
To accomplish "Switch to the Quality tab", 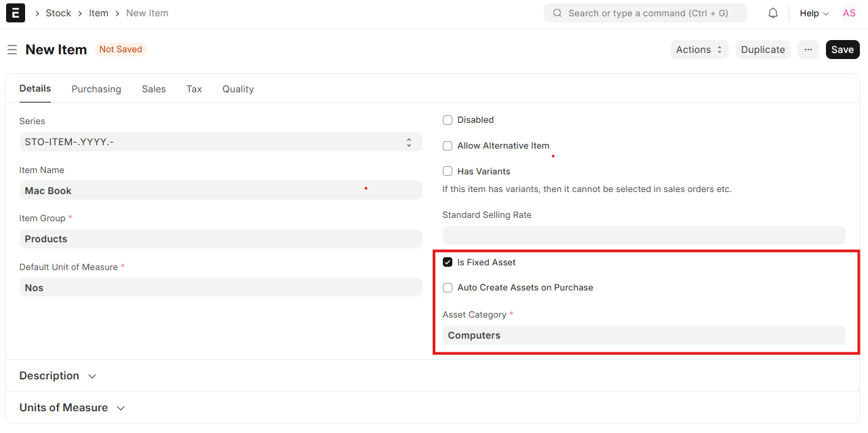I will click(238, 89).
